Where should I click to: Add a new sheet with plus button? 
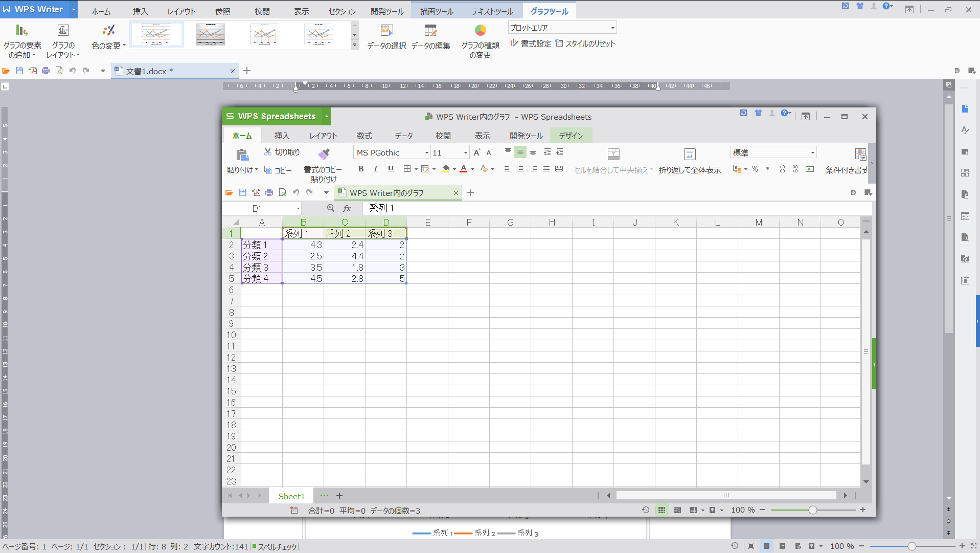pyautogui.click(x=339, y=496)
